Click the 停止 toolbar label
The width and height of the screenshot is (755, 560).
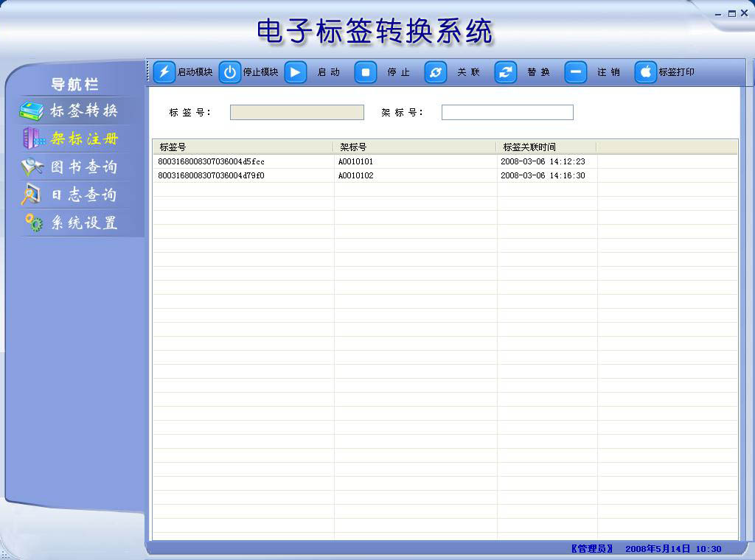[399, 72]
